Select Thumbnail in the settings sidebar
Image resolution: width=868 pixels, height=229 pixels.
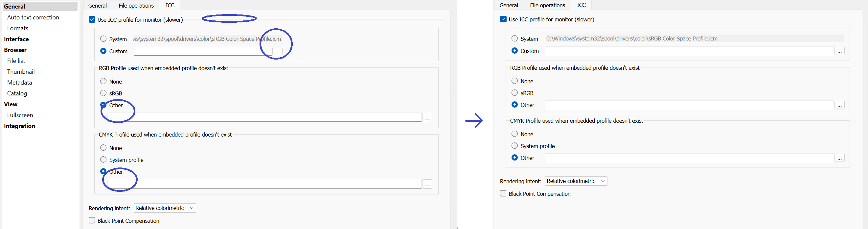pos(21,71)
